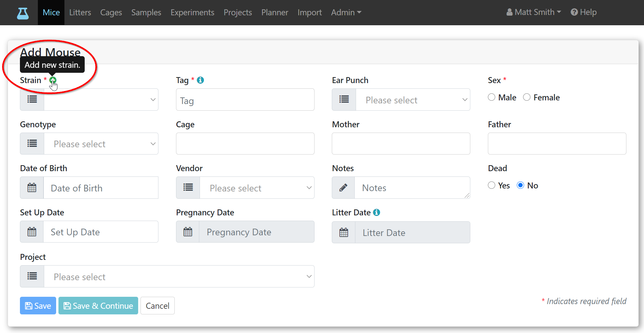Click the calendar icon for Pregnancy Date
This screenshot has width=644, height=333.
[x=188, y=232]
